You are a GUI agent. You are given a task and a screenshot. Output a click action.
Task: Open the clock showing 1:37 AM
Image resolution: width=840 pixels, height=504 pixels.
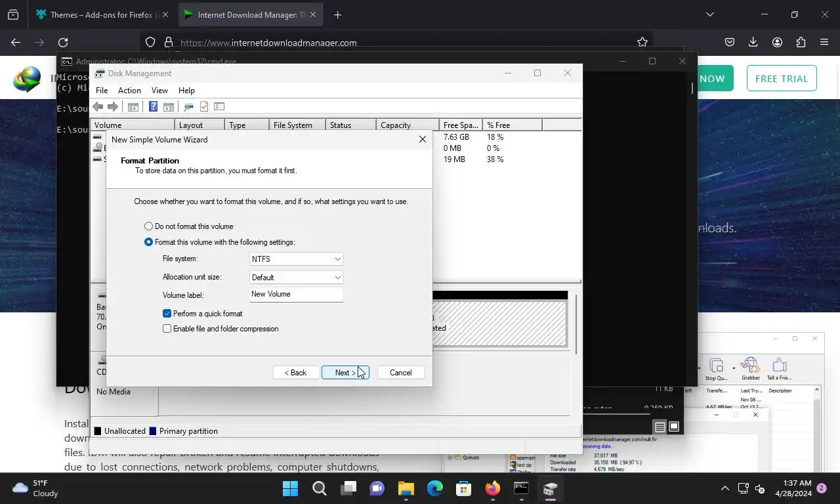pyautogui.click(x=793, y=488)
